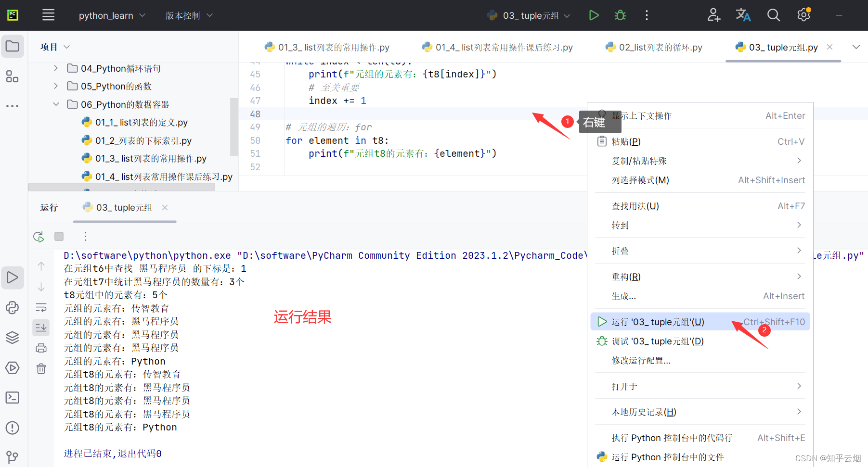868x467 pixels.
Task: Click the print console output icon
Action: pos(41,348)
